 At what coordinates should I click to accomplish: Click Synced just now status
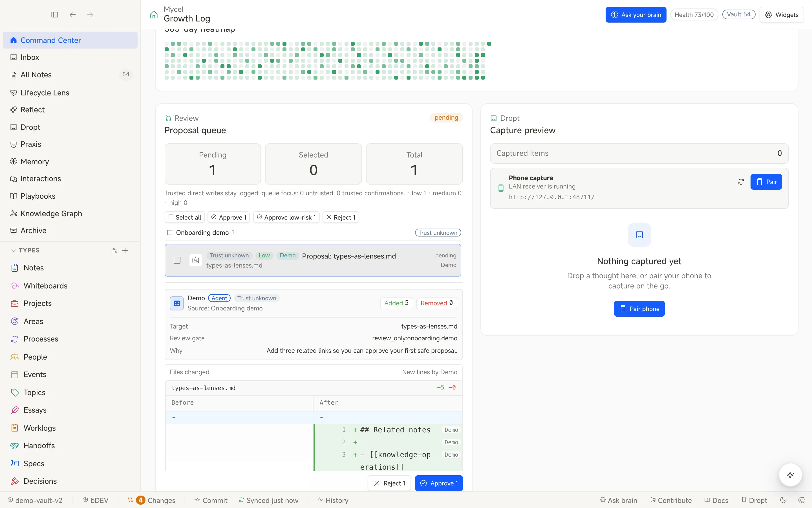(x=268, y=500)
